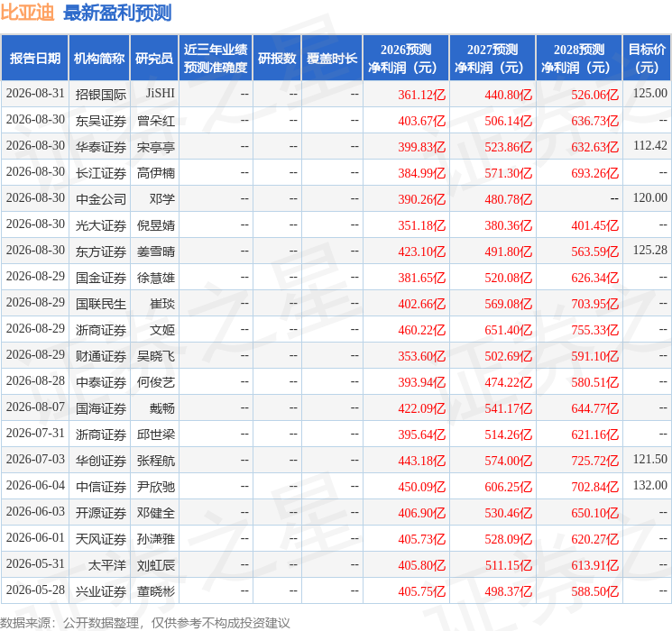Click the 目标价 column header
Viewport: 672px width, 631px height.
click(x=646, y=58)
